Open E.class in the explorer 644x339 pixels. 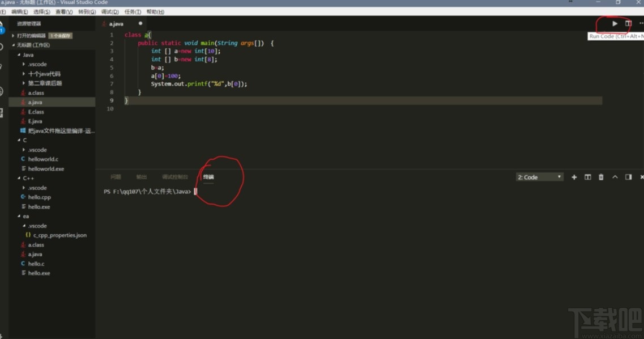pos(36,112)
